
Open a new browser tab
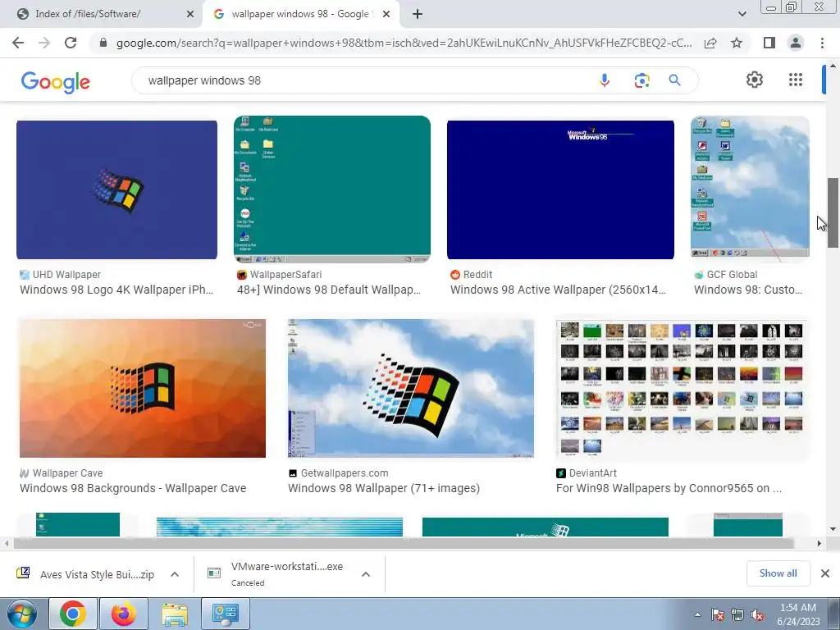418,14
